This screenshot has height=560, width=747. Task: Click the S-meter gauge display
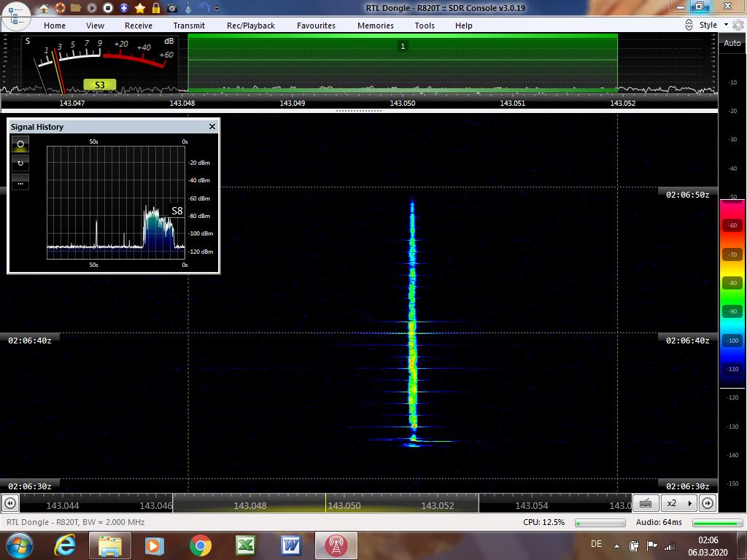tap(100, 63)
